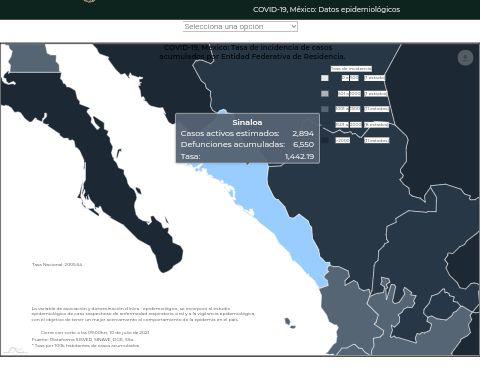Click the small logo at the map's bottom-left
Screen dimensions: 480x378
pos(15,350)
